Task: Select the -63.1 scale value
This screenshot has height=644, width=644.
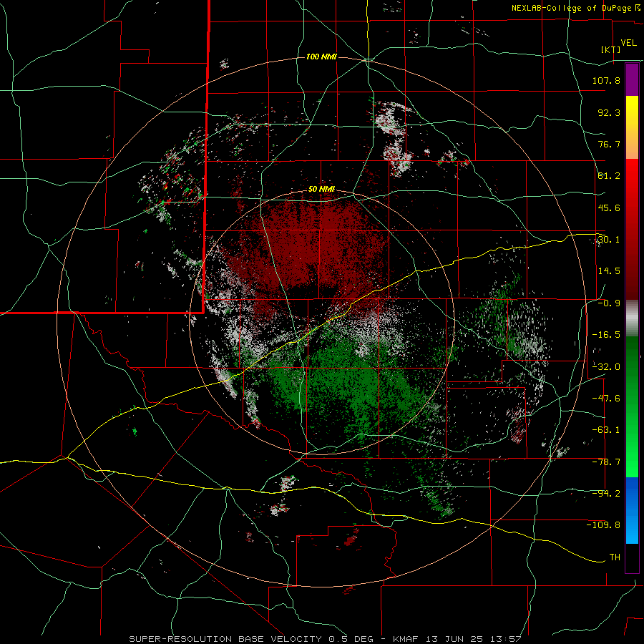Action: click(x=606, y=430)
